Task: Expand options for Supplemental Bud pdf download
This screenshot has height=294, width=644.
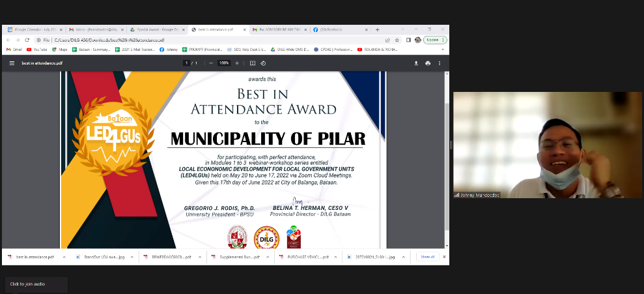Action: (x=268, y=257)
